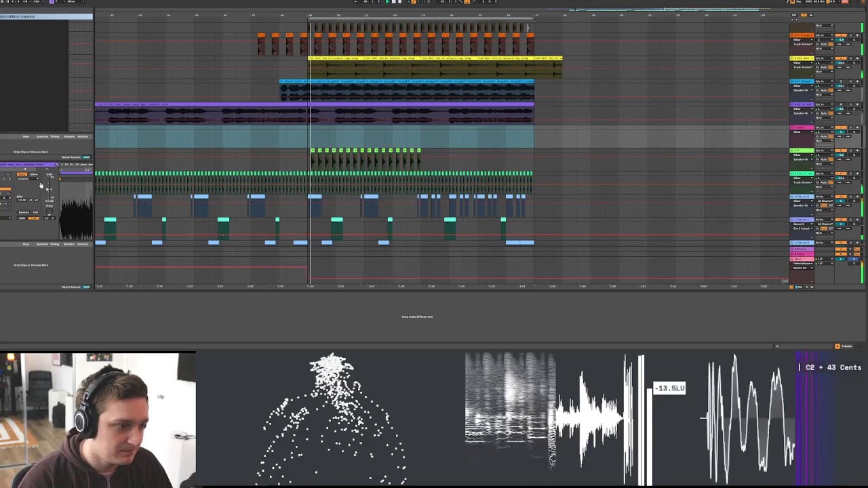This screenshot has width=868, height=488.
Task: Click the Velocity column header in groove pool
Action: tap(83, 136)
